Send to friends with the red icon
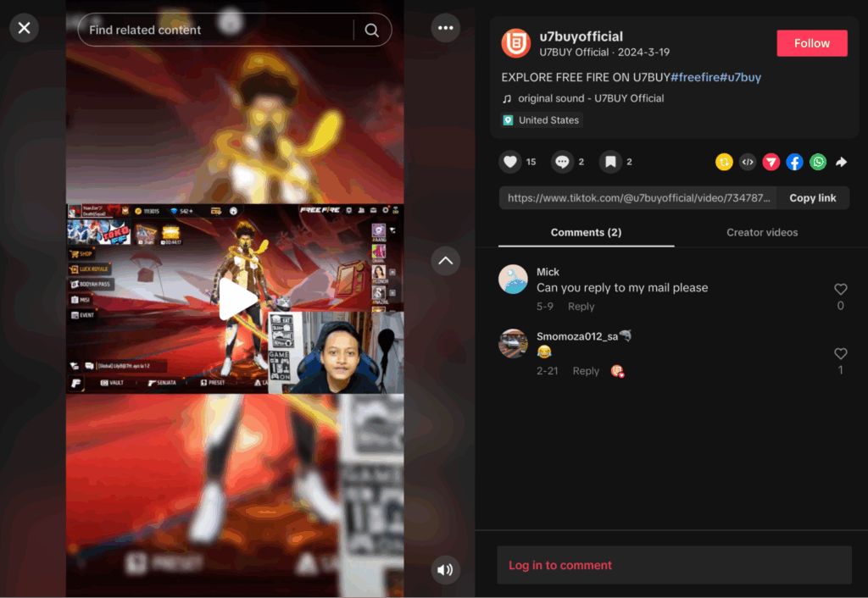Screen dimensions: 868x598 771,162
